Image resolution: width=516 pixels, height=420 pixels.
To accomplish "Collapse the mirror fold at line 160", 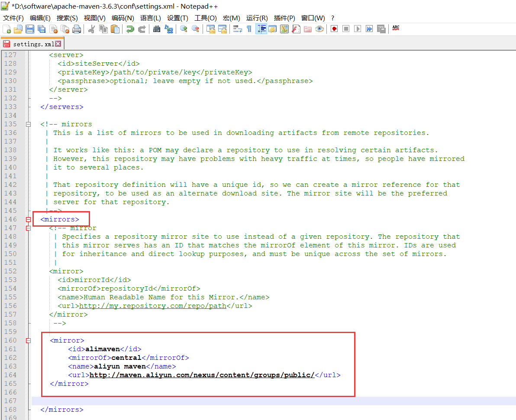I will pos(28,340).
